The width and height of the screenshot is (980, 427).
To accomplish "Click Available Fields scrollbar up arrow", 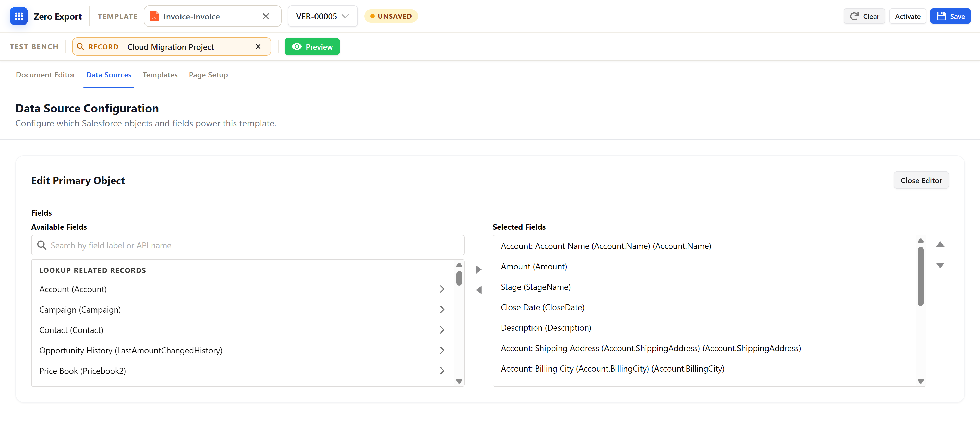I will pos(459,265).
